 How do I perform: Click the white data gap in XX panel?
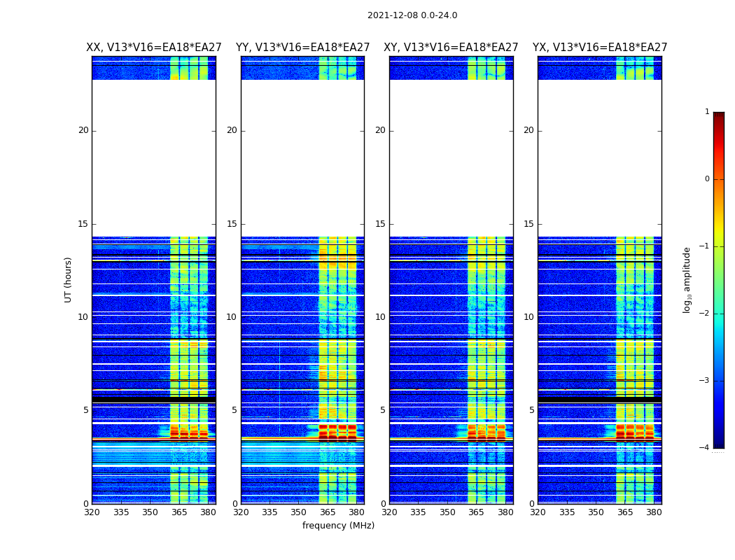click(x=153, y=157)
